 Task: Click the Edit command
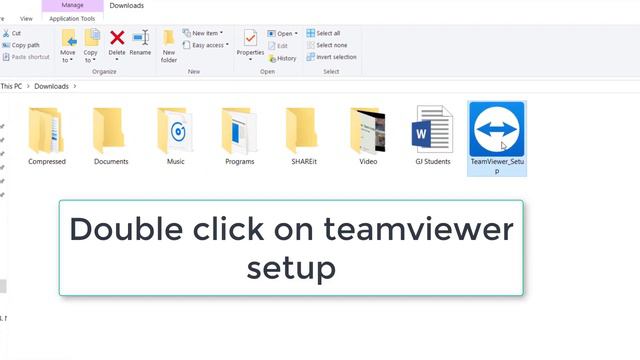(278, 46)
